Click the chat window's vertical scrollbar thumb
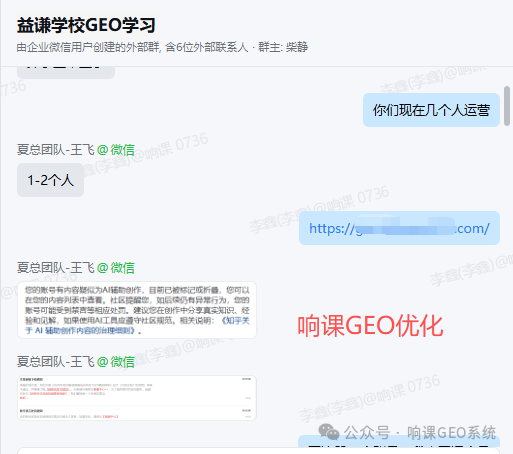 click(x=507, y=106)
